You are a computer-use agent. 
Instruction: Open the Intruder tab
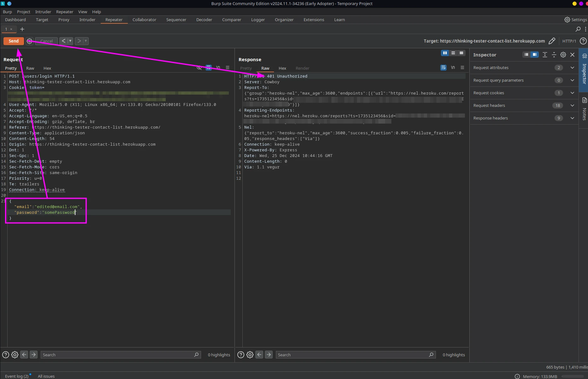pos(87,20)
